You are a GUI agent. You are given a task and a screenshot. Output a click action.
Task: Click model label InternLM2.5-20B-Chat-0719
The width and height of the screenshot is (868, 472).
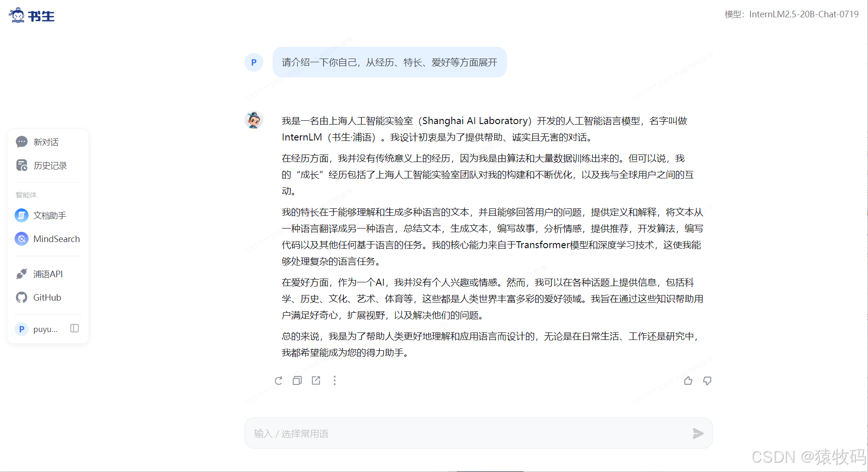pos(804,15)
